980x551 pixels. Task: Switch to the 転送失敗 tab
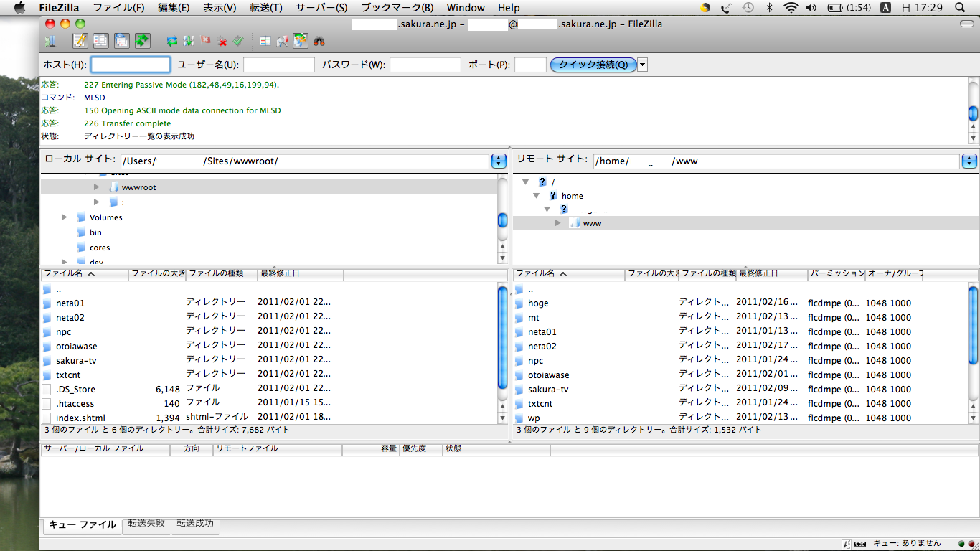pos(146,524)
